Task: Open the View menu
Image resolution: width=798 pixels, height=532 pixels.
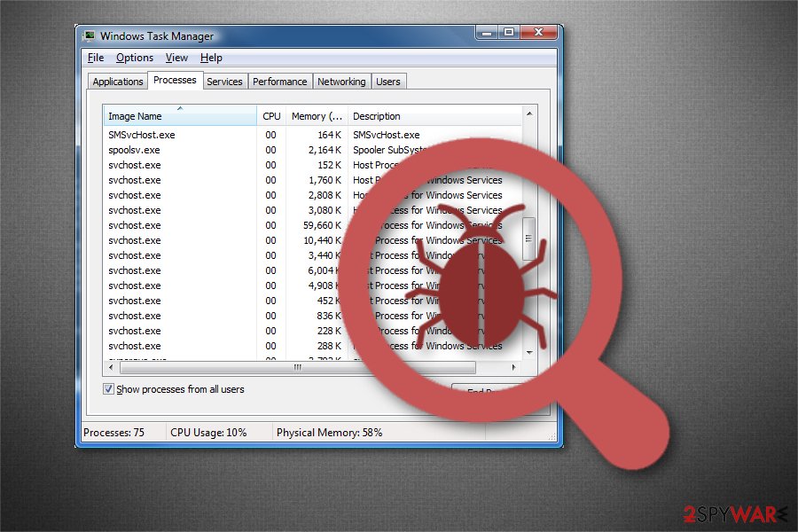Action: [x=176, y=58]
